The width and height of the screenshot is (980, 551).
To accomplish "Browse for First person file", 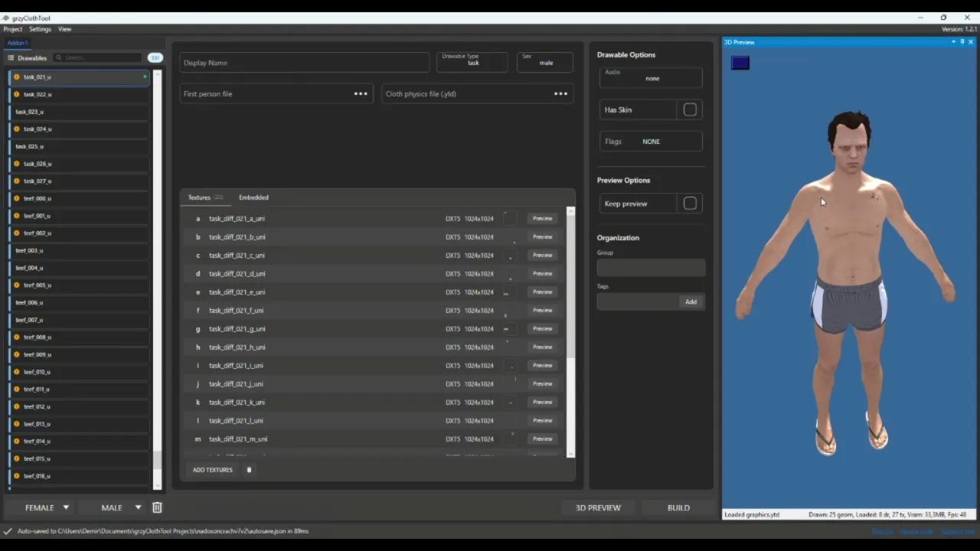I will (360, 94).
